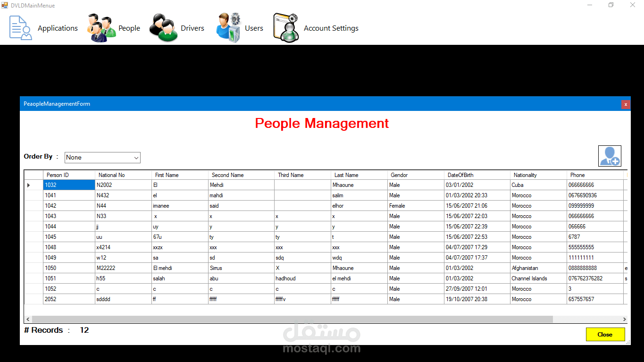
Task: Select the Drivers menu label
Action: (192, 28)
